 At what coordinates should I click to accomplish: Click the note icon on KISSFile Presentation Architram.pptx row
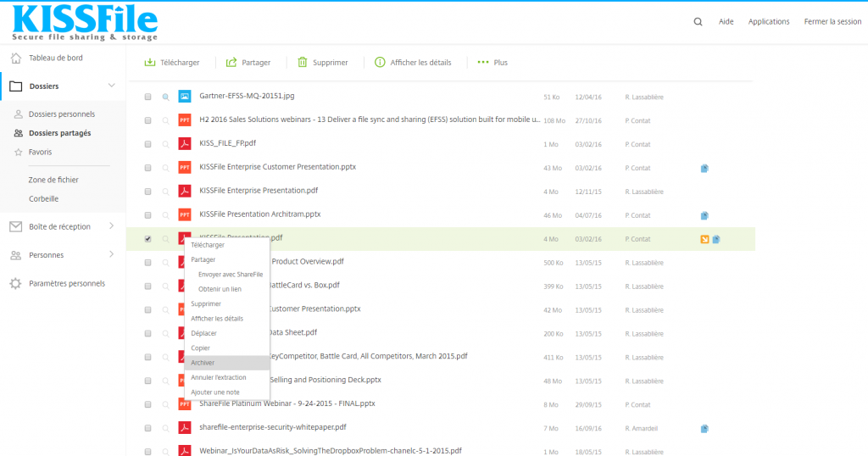tap(704, 216)
